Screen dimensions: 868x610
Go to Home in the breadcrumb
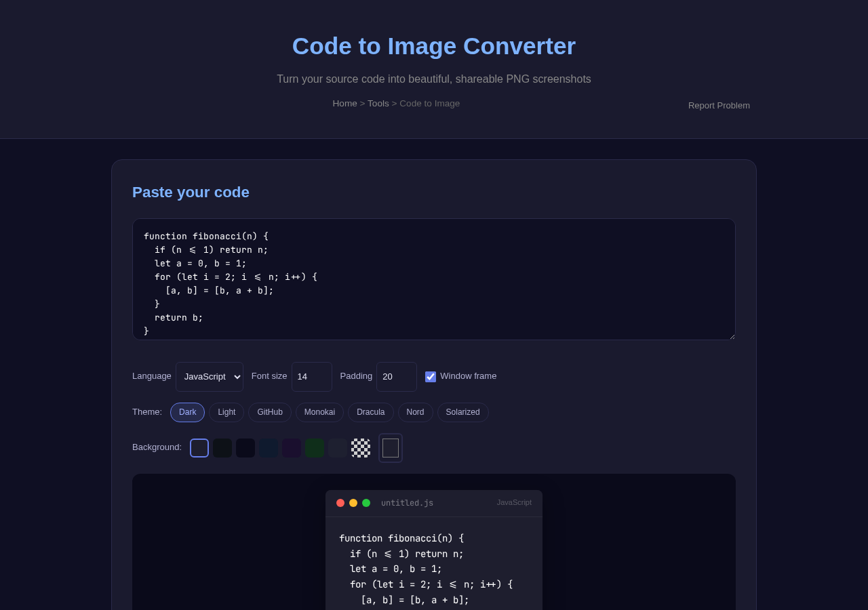(x=344, y=104)
